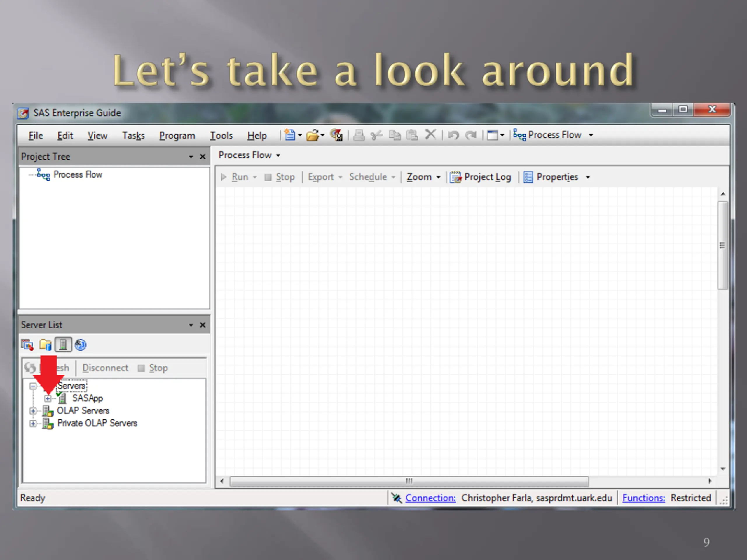Click the Properties icon
The height and width of the screenshot is (560, 747).
click(528, 177)
